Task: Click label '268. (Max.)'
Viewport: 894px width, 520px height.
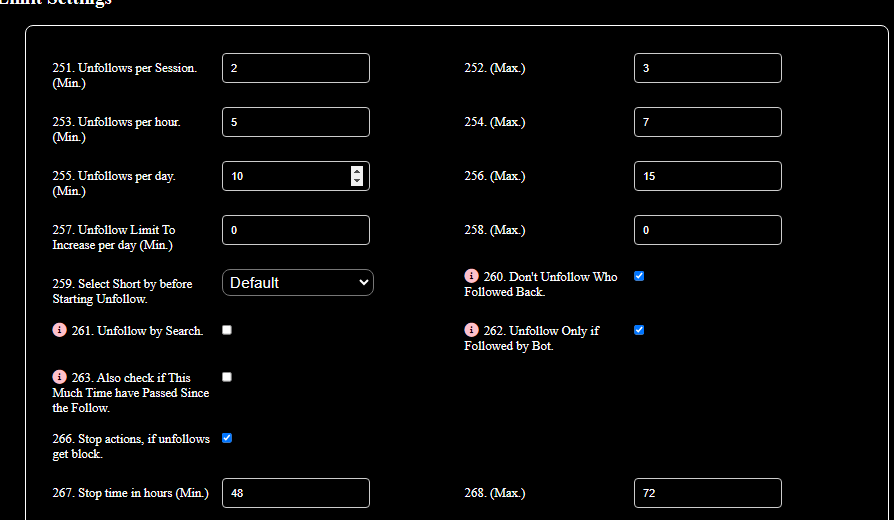Action: (495, 493)
